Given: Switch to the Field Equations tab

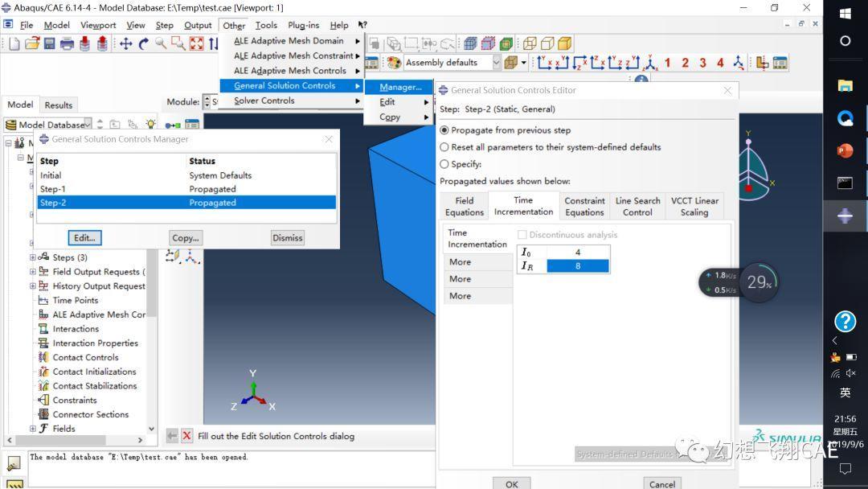Looking at the screenshot, I should (x=465, y=206).
